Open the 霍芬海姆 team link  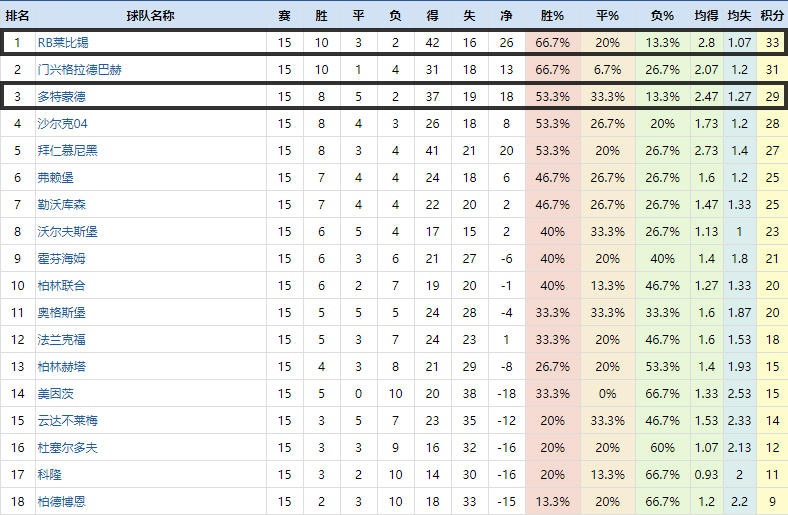[61, 258]
